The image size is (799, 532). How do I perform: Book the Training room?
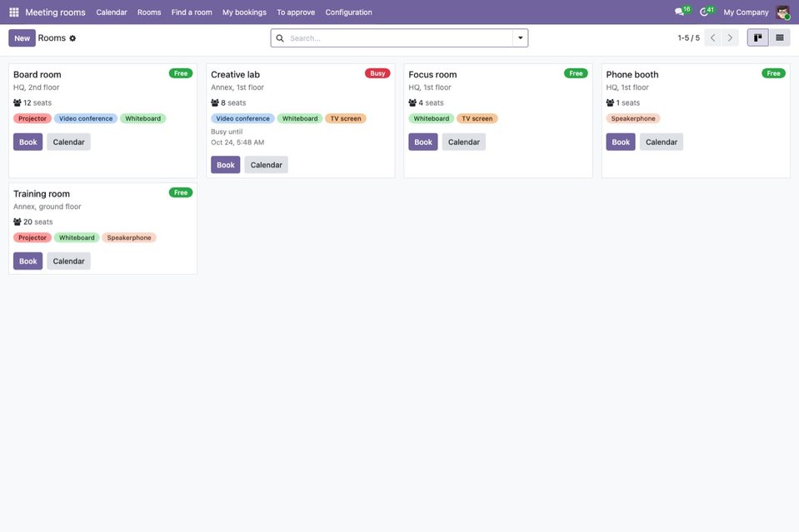28,261
